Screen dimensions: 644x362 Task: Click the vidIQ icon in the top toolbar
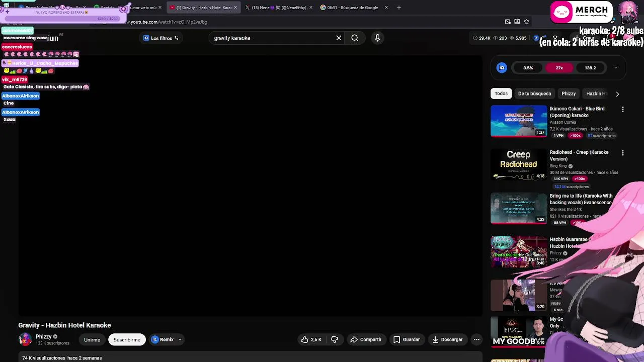(536, 38)
